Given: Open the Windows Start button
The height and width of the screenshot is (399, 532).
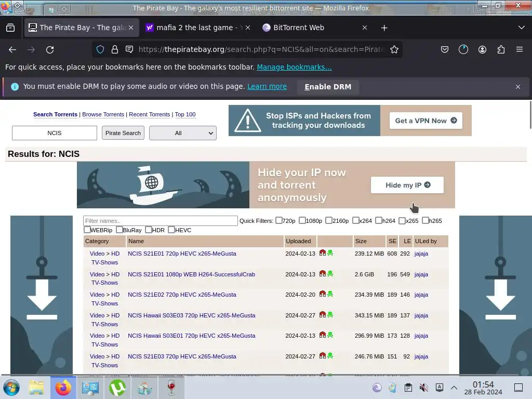Looking at the screenshot, I should tap(11, 388).
